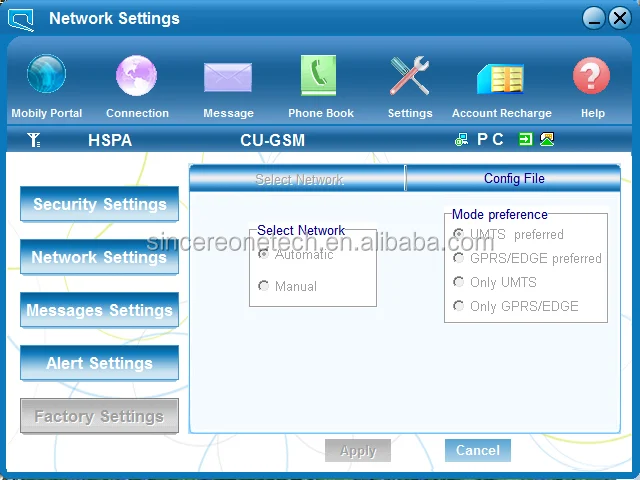Image resolution: width=640 pixels, height=480 pixels.
Task: Switch to the Config File tab
Action: coord(513,178)
